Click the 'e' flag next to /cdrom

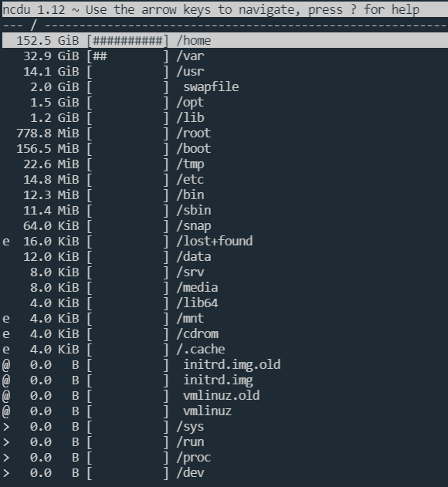(6, 334)
